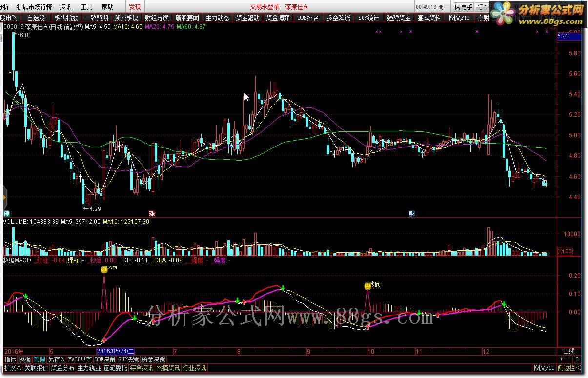Click 图文F10 in the bottom bar
The height and width of the screenshot is (378, 588).
[544, 368]
